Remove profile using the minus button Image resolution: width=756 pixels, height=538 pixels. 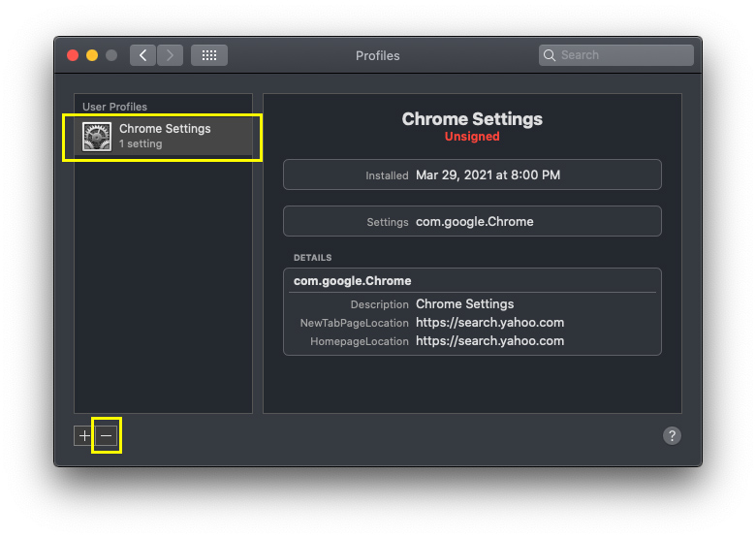107,436
